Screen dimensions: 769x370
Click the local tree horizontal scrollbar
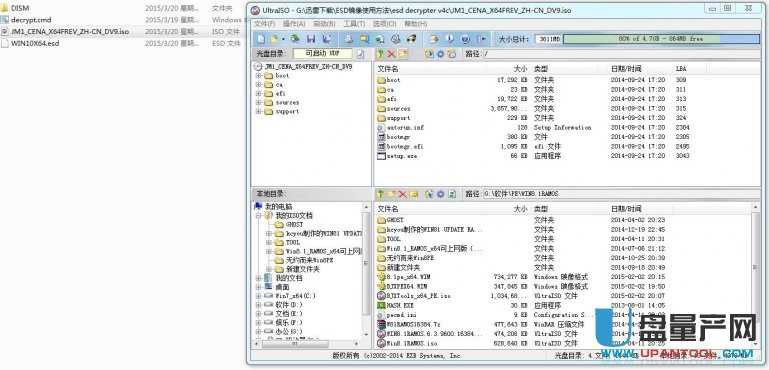308,344
